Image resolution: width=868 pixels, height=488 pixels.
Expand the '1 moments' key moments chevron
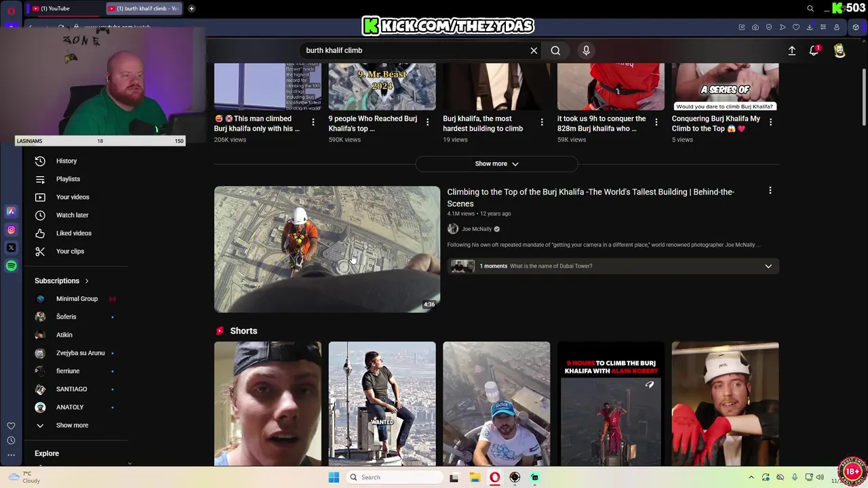click(x=768, y=266)
